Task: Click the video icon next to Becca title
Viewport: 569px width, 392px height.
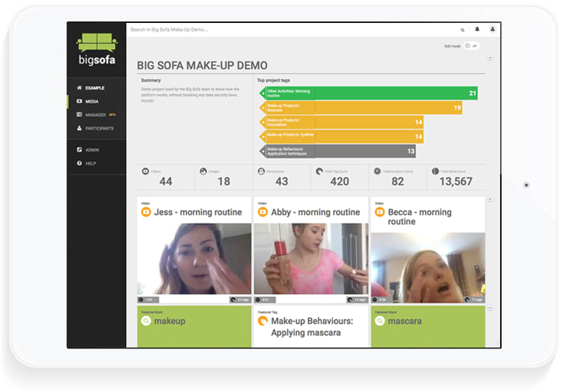Action: tap(380, 212)
